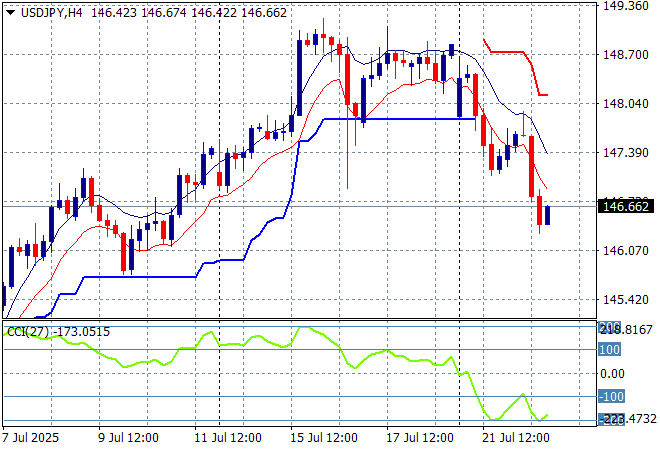The height and width of the screenshot is (450, 660).
Task: Select the USDJPY,H4 symbol title text
Action: [51, 13]
